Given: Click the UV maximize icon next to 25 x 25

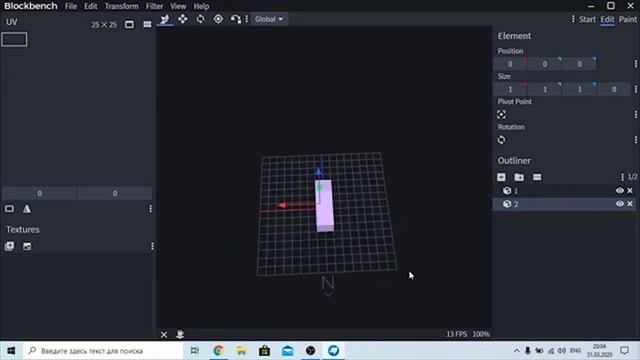Looking at the screenshot, I should [129, 24].
